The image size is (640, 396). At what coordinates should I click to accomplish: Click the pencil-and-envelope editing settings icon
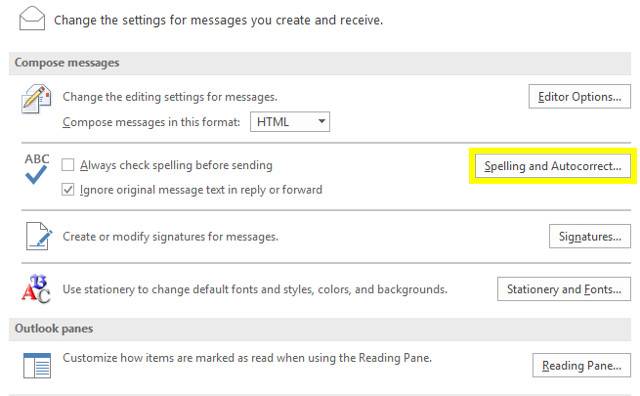(x=36, y=98)
